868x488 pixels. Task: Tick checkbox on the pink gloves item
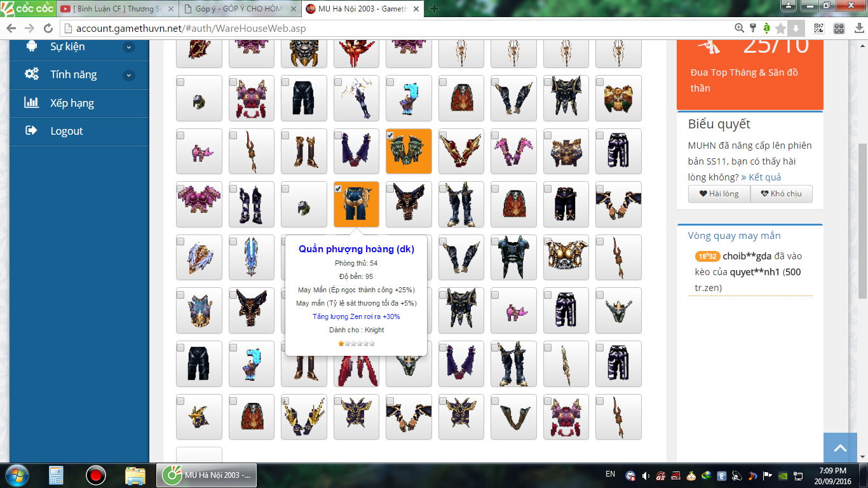[495, 135]
